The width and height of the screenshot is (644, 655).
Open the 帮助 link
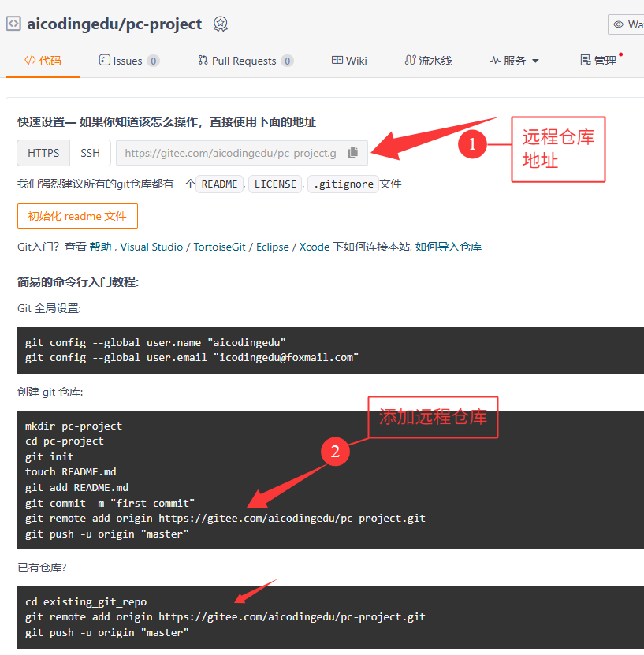(100, 247)
